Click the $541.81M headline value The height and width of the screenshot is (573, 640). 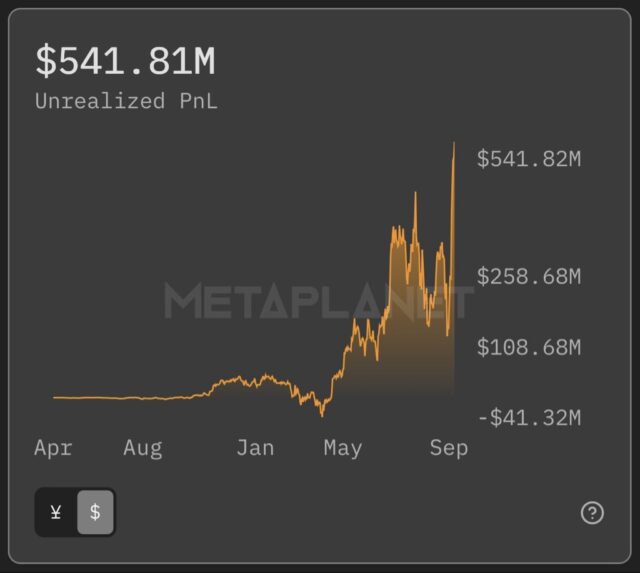(x=125, y=62)
